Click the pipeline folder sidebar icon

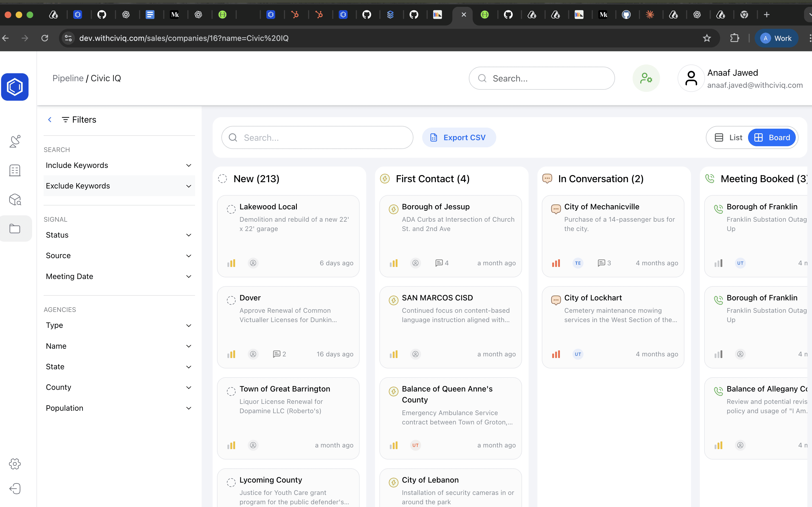click(15, 229)
